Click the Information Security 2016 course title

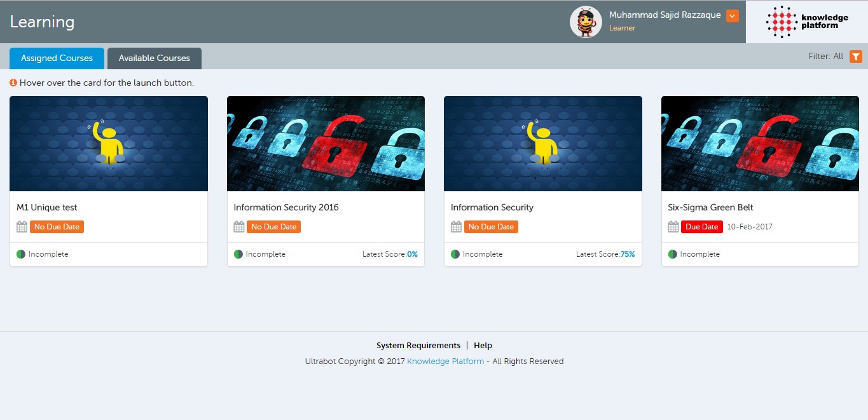286,207
